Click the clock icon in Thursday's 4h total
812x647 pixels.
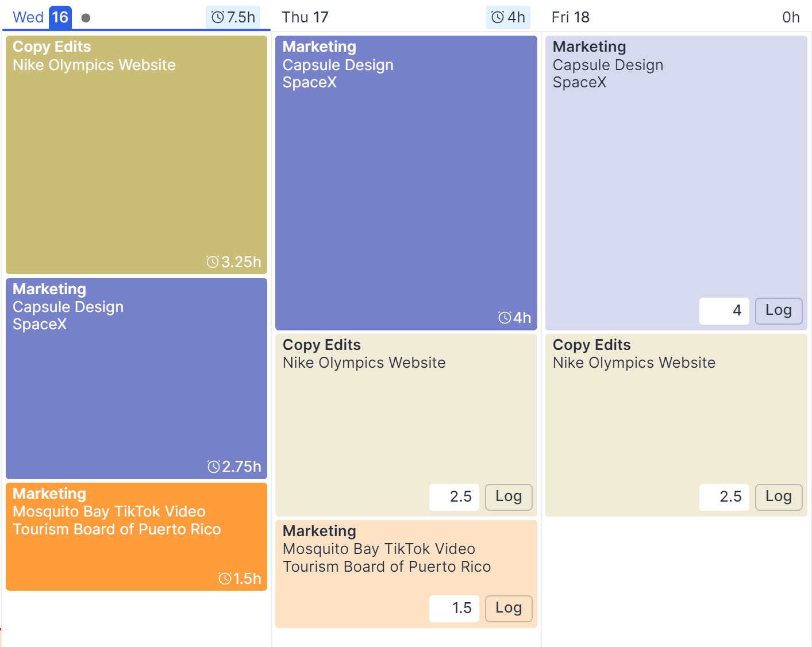point(498,17)
